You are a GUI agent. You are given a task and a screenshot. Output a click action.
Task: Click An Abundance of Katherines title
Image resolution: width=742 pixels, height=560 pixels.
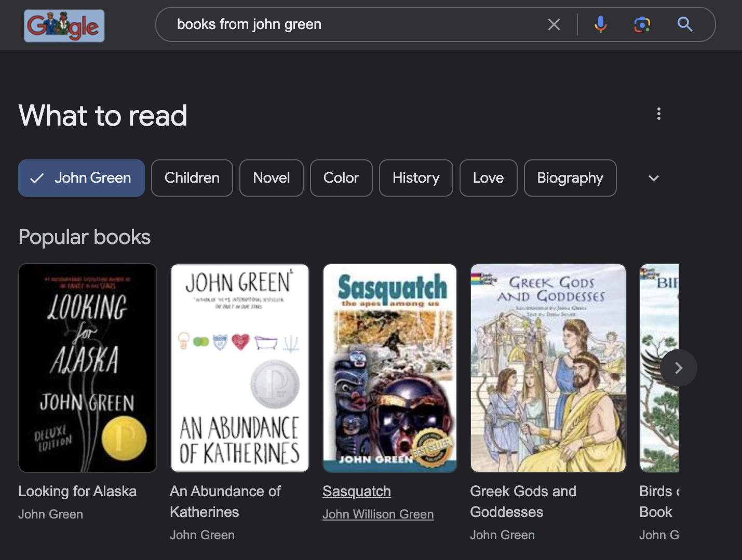click(225, 501)
